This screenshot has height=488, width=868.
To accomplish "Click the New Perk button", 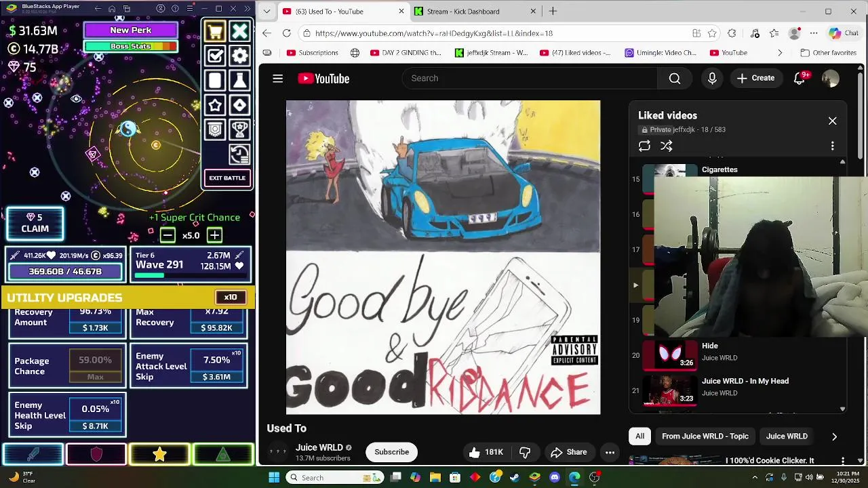I will [x=131, y=30].
